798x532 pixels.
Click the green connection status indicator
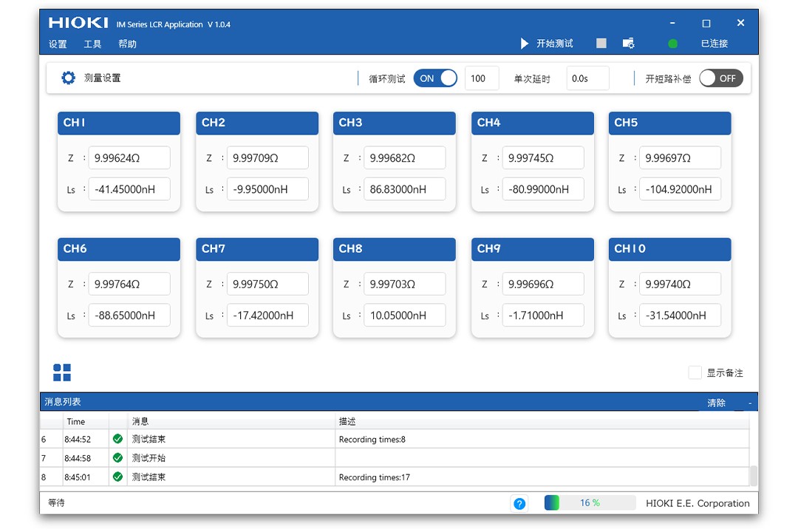tap(672, 44)
